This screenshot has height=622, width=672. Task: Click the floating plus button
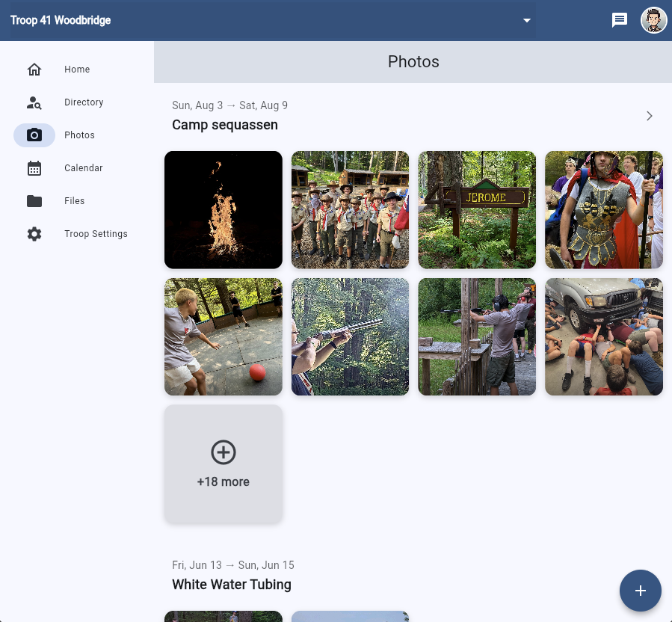pos(641,591)
